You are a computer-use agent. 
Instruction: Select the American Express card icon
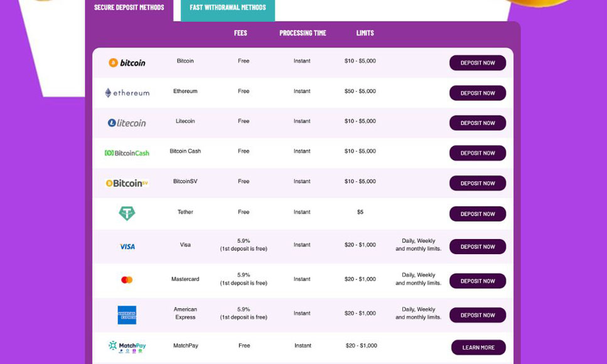128,313
